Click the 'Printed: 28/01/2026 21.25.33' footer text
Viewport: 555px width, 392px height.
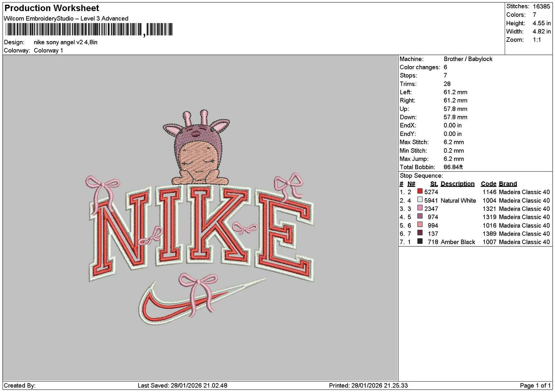pos(368,385)
